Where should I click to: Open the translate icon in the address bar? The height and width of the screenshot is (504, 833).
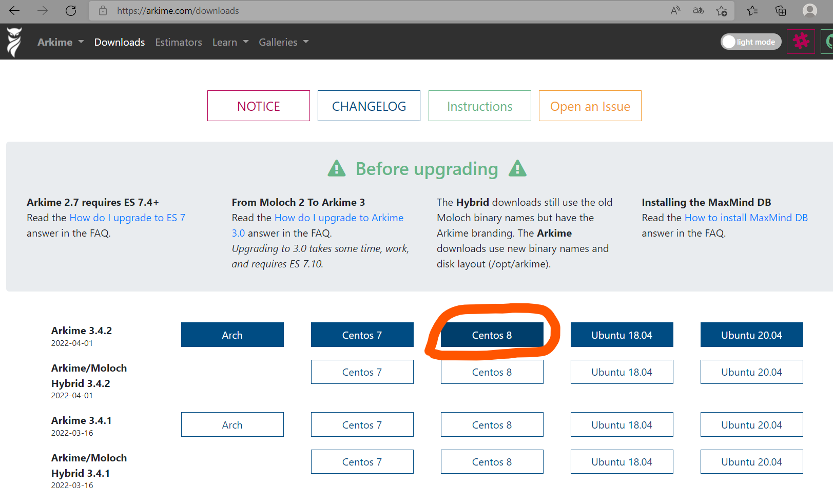click(698, 10)
